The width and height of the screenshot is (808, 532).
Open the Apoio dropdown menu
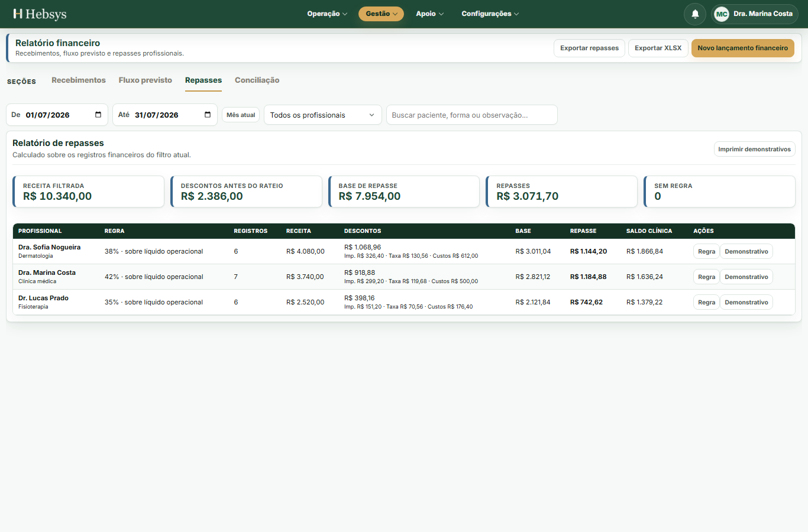(429, 14)
